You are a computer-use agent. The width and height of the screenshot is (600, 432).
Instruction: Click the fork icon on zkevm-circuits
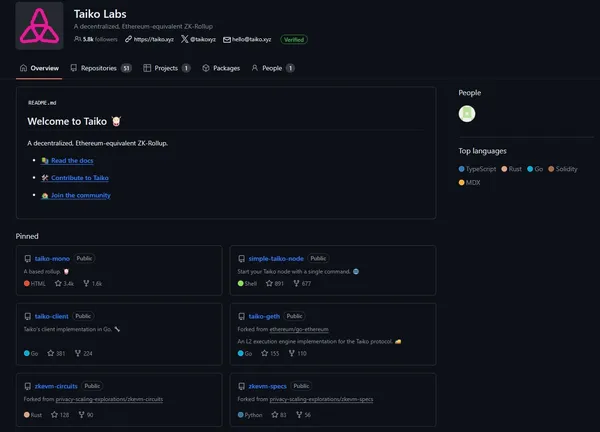81,414
